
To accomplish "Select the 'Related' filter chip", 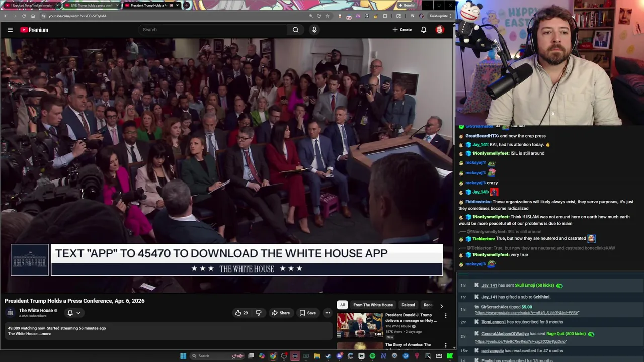I will click(x=408, y=305).
